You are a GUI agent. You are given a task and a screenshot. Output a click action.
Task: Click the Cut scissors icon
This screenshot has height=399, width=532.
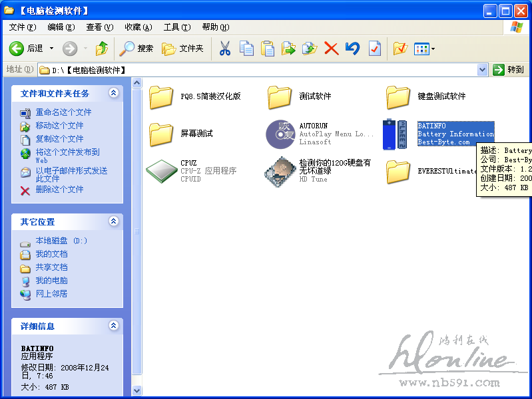(224, 49)
